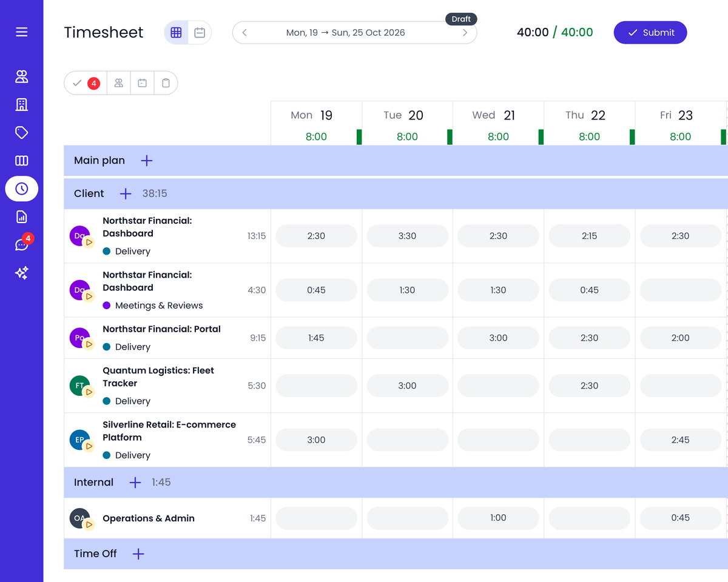Open the Companies building icon in sidebar
Viewport: 728px width, 582px height.
coord(22,104)
